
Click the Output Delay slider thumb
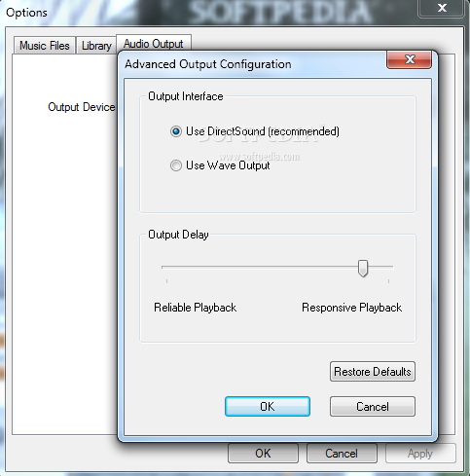[363, 268]
